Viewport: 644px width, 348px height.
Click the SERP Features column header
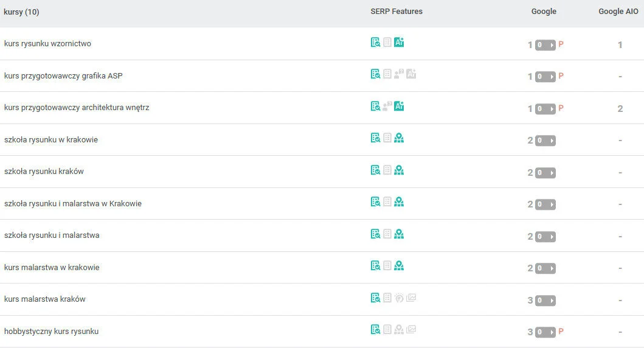396,12
